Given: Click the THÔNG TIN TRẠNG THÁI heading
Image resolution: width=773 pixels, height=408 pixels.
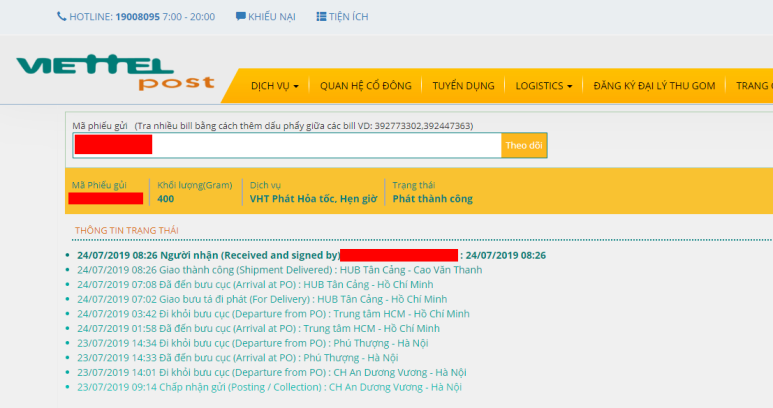Looking at the screenshot, I should (127, 230).
